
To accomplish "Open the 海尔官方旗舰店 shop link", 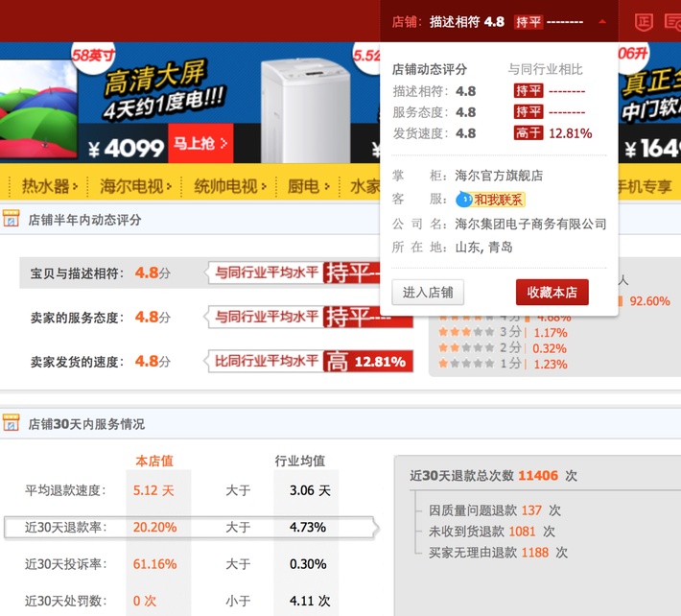I will pos(499,176).
